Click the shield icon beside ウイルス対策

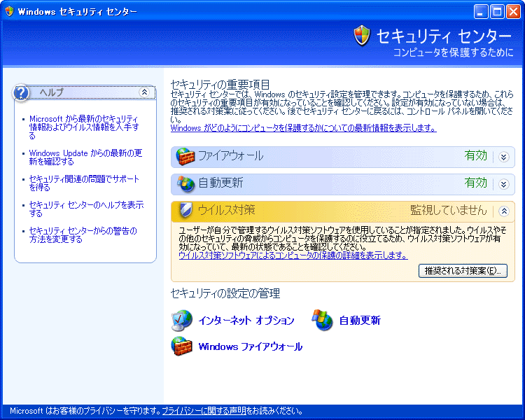point(185,210)
